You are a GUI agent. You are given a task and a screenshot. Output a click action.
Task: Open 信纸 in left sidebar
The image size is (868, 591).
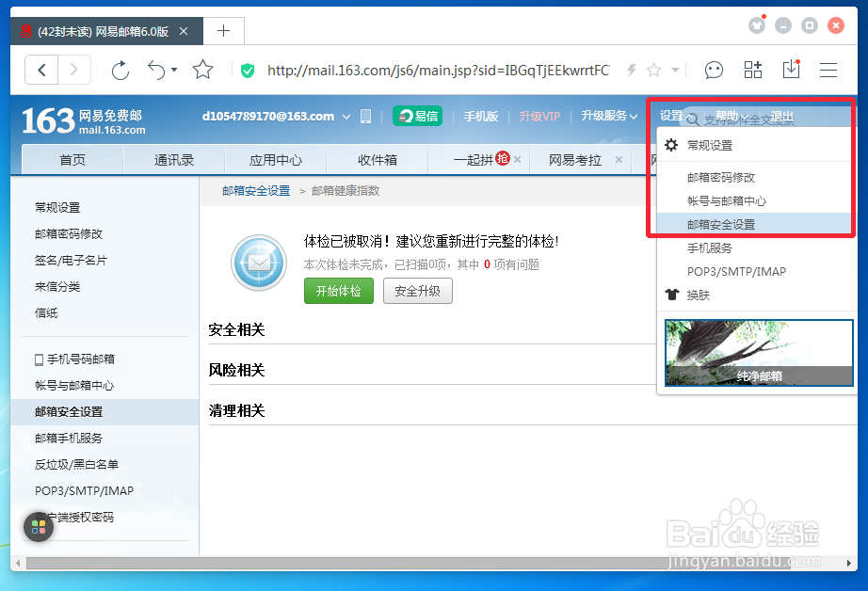point(46,313)
